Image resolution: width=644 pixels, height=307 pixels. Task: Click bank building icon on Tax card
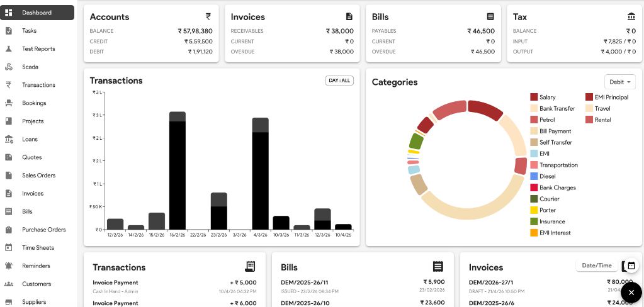631,16
